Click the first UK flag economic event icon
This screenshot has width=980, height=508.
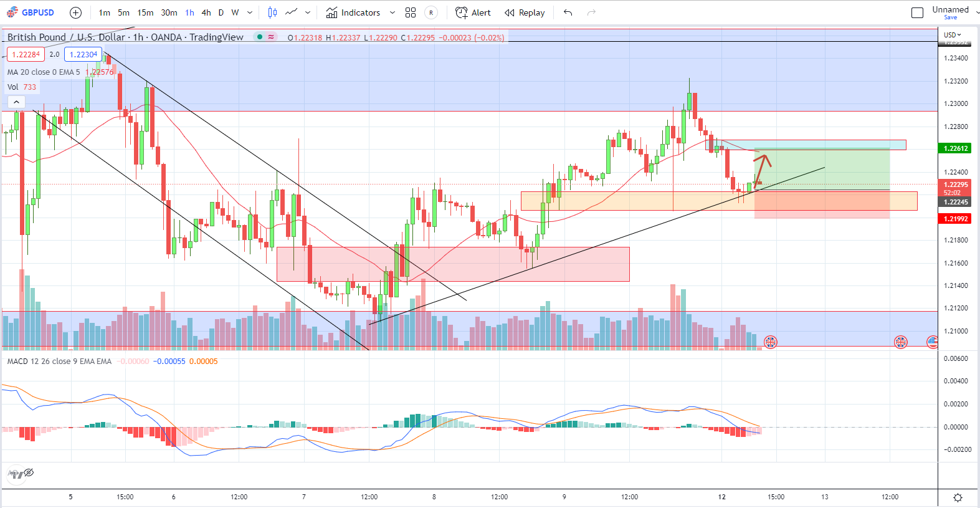coord(771,342)
